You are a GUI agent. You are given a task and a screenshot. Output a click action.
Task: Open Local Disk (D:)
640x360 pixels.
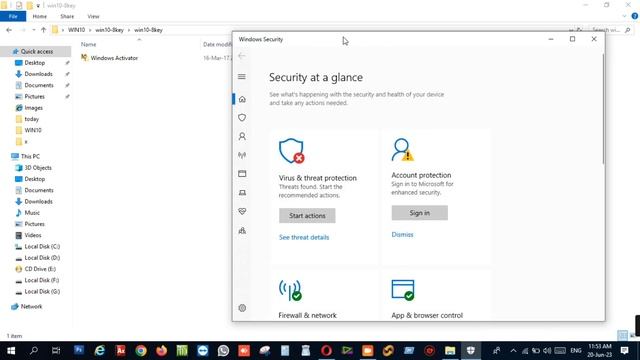pyautogui.click(x=42, y=258)
